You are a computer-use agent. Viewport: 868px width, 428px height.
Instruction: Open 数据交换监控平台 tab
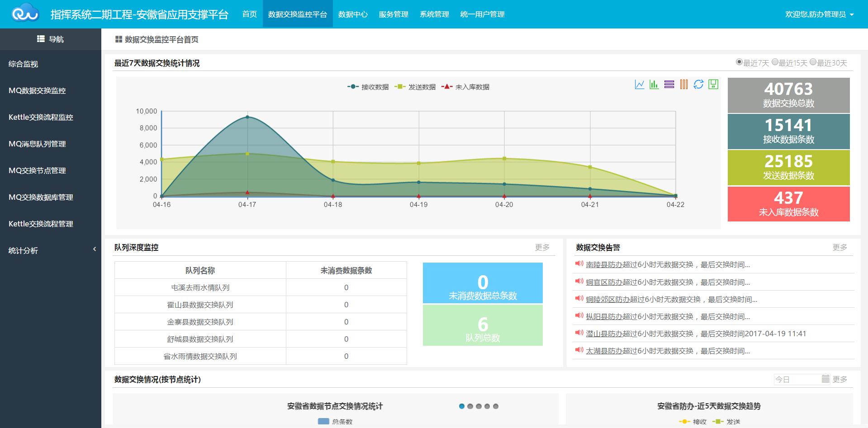(x=298, y=14)
